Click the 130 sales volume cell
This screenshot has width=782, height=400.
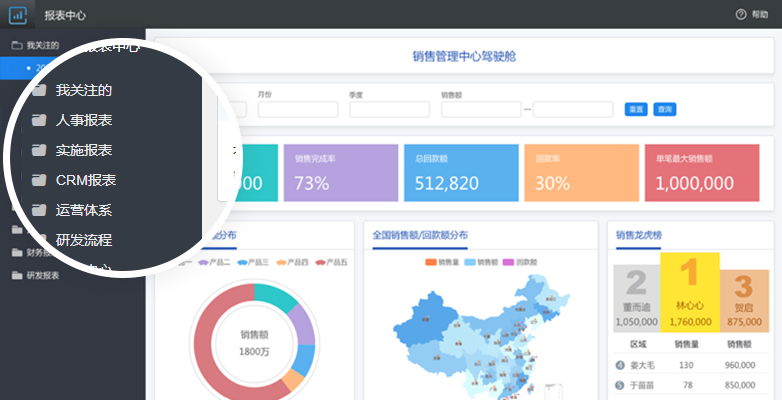coord(686,365)
